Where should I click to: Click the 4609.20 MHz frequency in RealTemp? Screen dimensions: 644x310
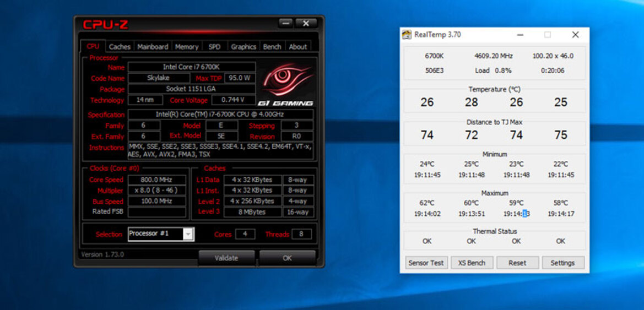494,56
